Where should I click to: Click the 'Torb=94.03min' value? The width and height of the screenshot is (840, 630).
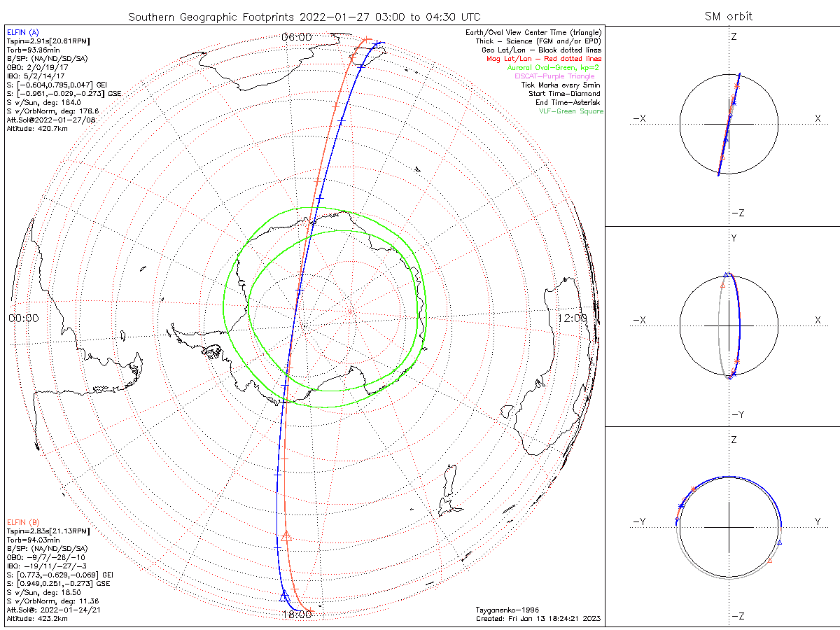[31, 540]
